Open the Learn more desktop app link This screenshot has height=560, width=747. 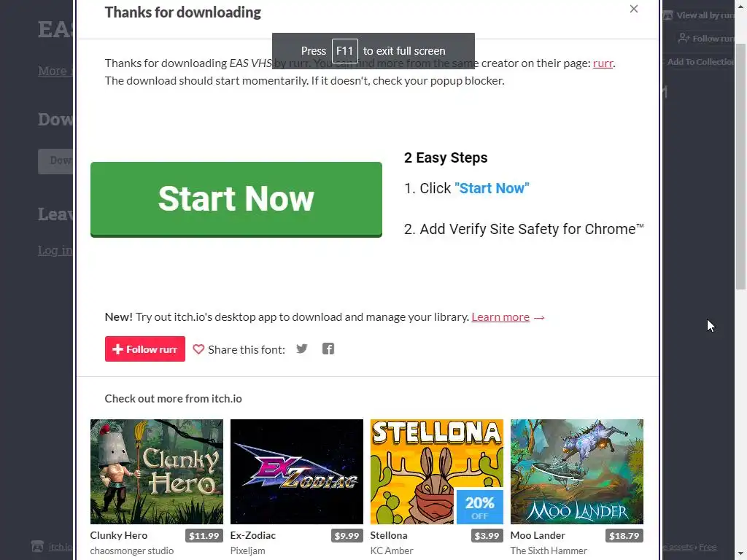[500, 317]
